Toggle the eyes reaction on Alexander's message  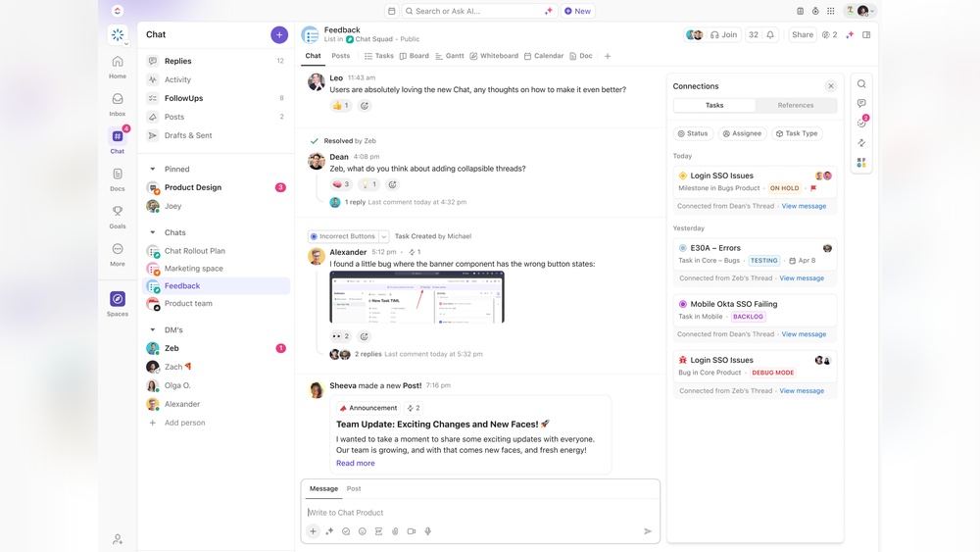coord(340,336)
